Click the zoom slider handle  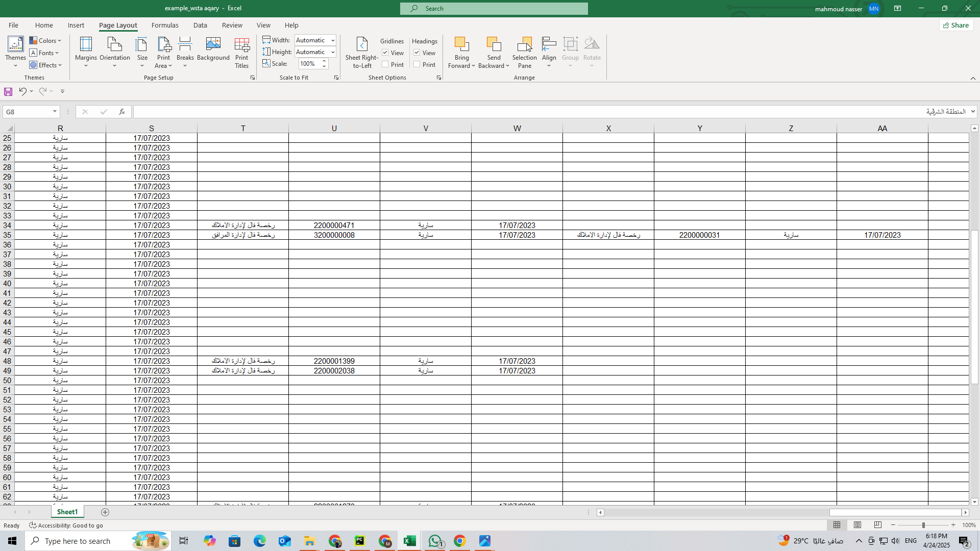[x=923, y=525]
